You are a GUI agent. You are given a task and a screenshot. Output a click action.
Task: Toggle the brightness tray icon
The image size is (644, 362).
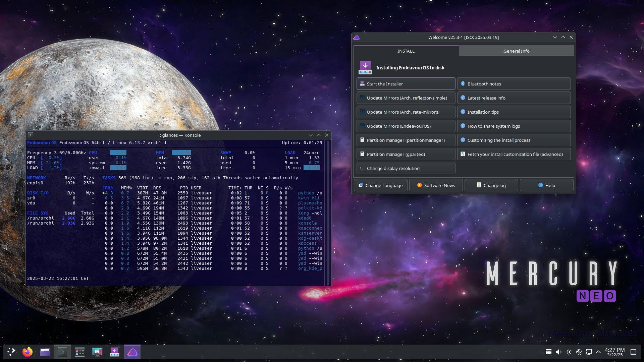[569, 352]
